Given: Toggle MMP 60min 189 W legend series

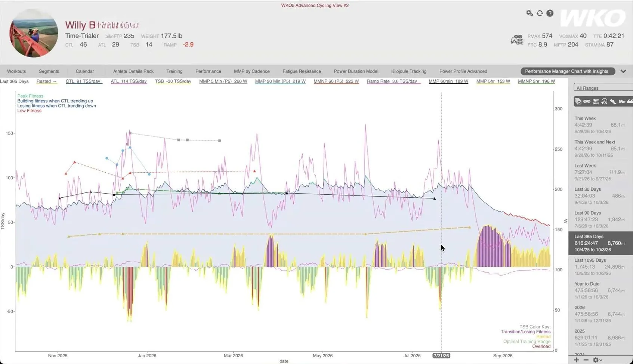Looking at the screenshot, I should pyautogui.click(x=448, y=81).
